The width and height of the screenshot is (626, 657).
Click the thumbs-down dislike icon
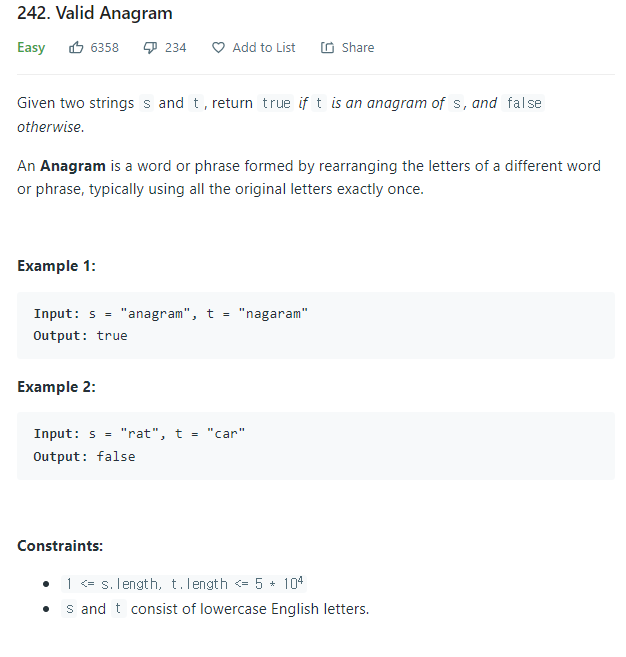click(x=150, y=48)
